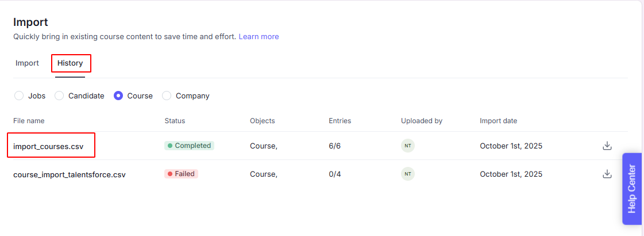
Task: Download the import_courses.csv file
Action: pos(607,146)
